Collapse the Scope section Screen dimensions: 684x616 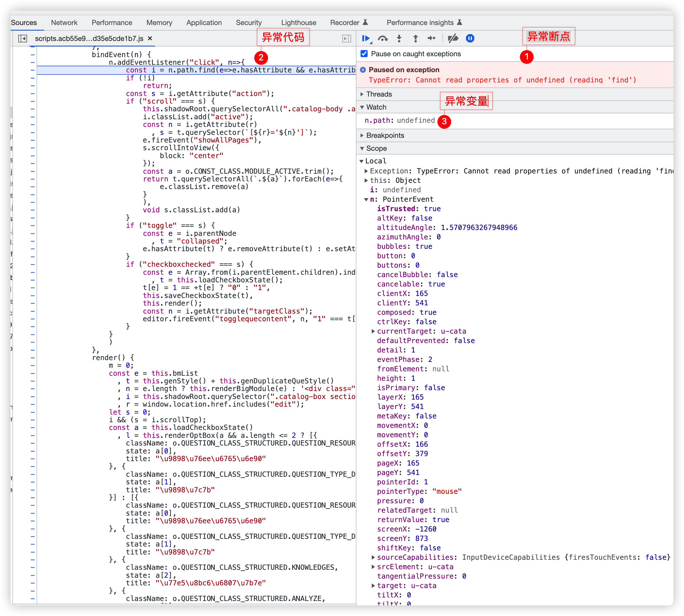[362, 148]
